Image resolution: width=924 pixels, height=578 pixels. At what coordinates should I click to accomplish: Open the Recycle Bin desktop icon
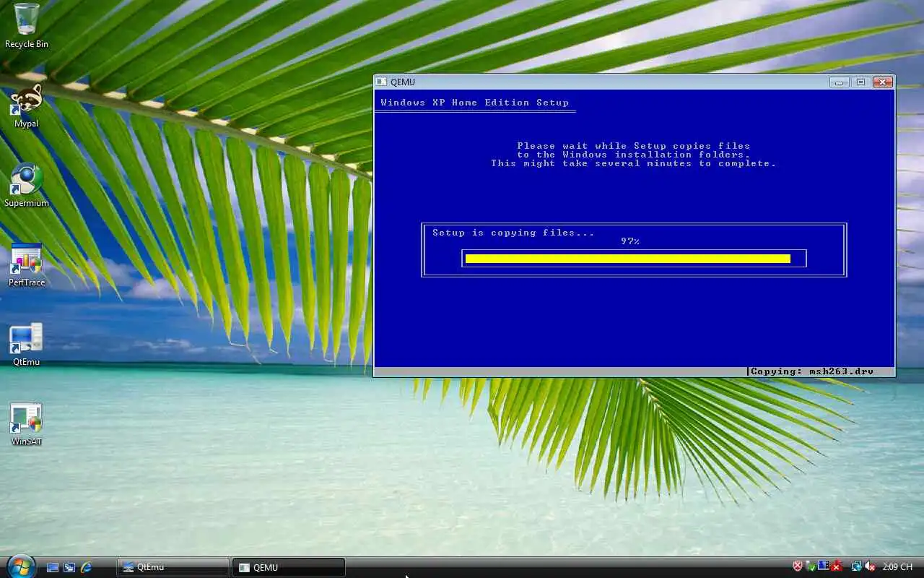point(26,26)
